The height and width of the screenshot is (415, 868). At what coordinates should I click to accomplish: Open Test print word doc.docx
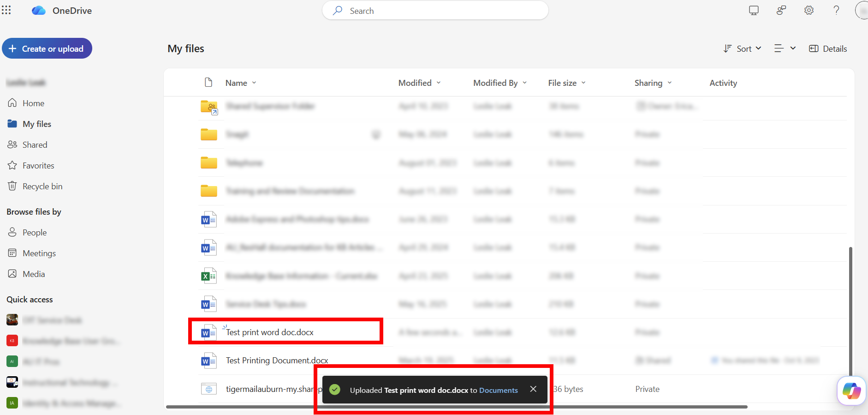point(270,332)
